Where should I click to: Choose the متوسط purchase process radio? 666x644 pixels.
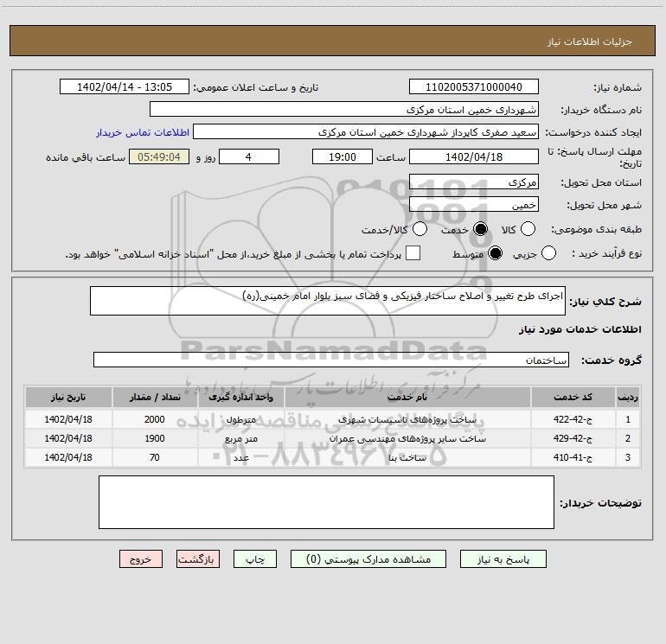(x=496, y=253)
